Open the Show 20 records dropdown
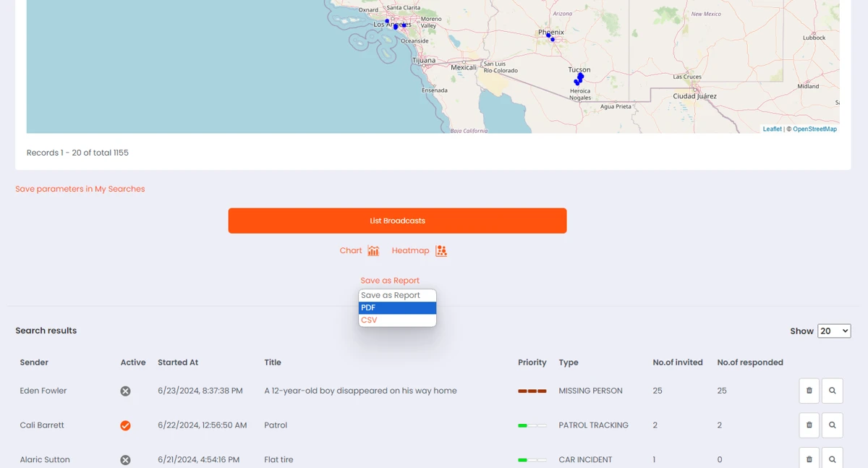Image resolution: width=868 pixels, height=468 pixels. [833, 331]
